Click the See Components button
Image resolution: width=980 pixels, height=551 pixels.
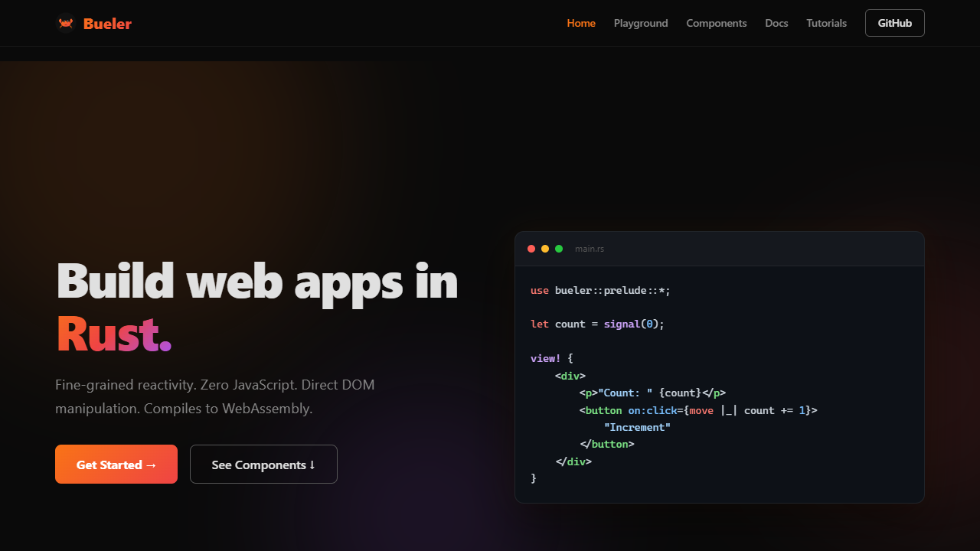coord(263,465)
